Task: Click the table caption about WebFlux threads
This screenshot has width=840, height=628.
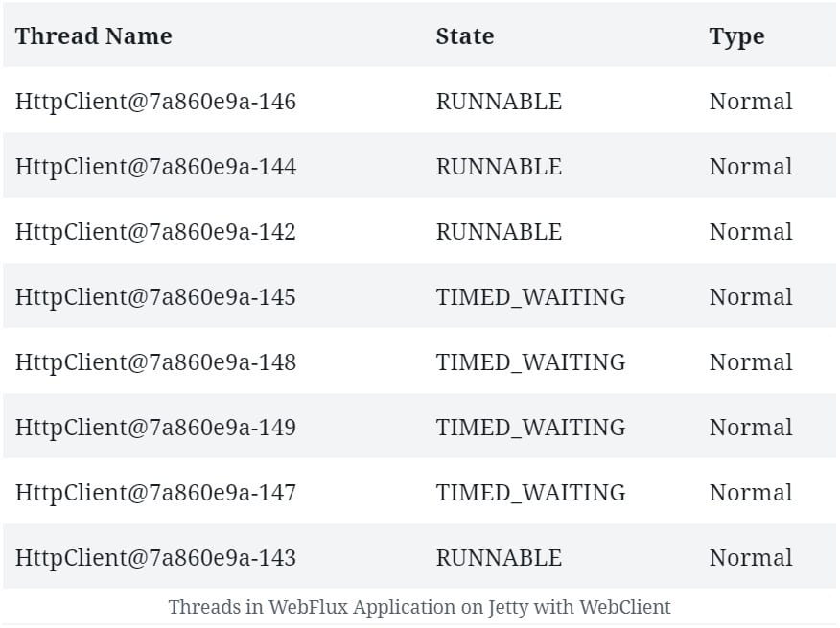Action: 419,607
